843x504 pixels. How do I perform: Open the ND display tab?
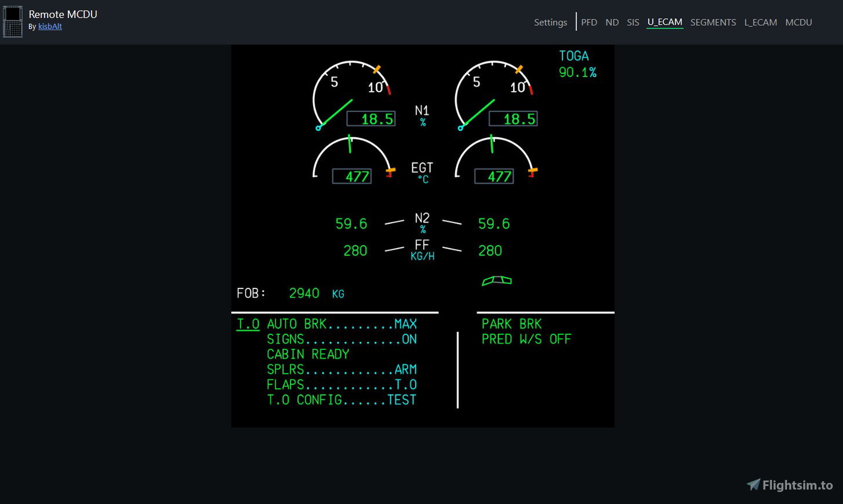click(612, 22)
